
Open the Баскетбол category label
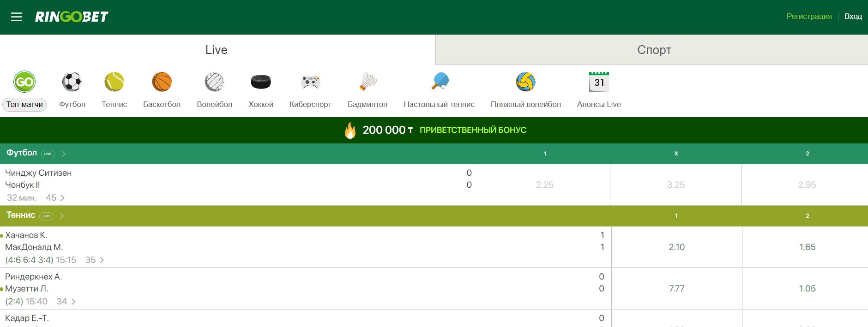(162, 105)
